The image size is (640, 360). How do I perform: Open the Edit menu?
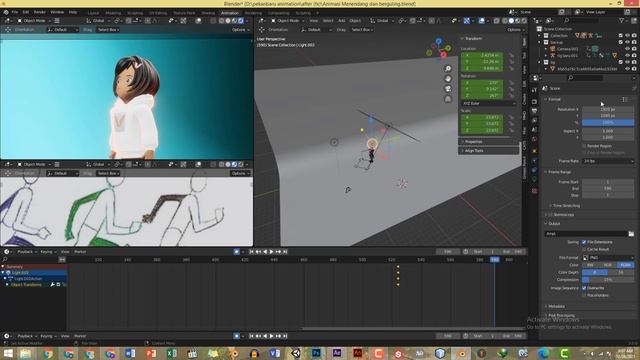26,12
